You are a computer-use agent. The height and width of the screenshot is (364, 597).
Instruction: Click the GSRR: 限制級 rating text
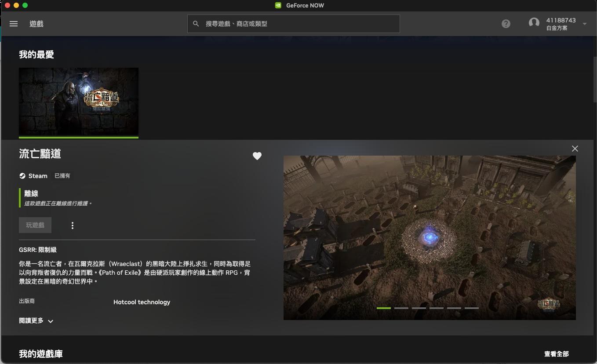tap(38, 250)
